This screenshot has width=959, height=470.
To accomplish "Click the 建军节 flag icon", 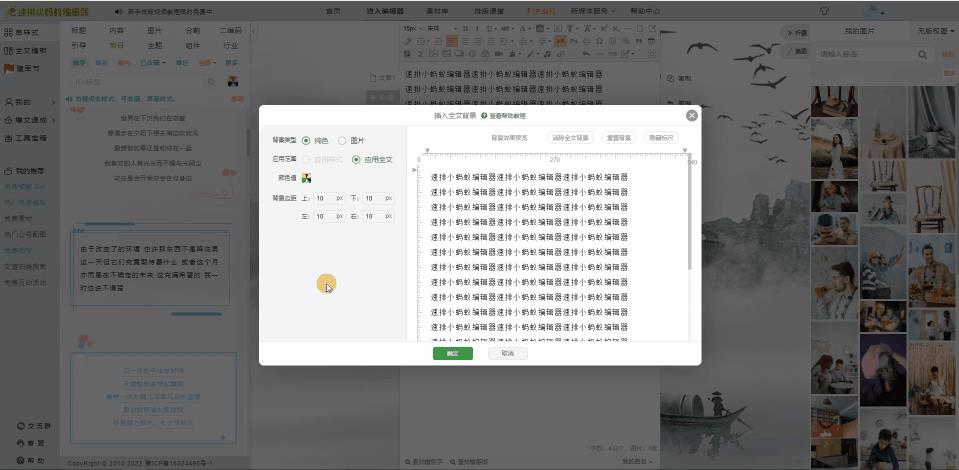I will click(9, 68).
